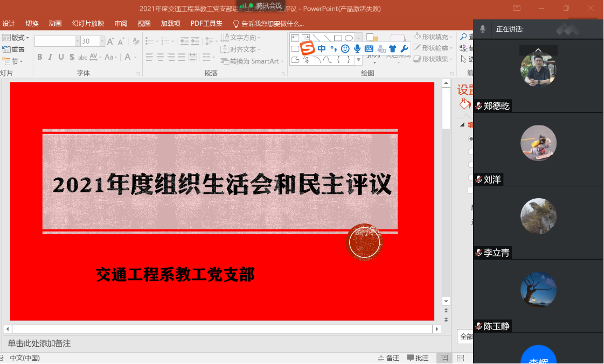The height and width of the screenshot is (364, 604).
Task: Apply italic to the selected text
Action: pos(50,57)
